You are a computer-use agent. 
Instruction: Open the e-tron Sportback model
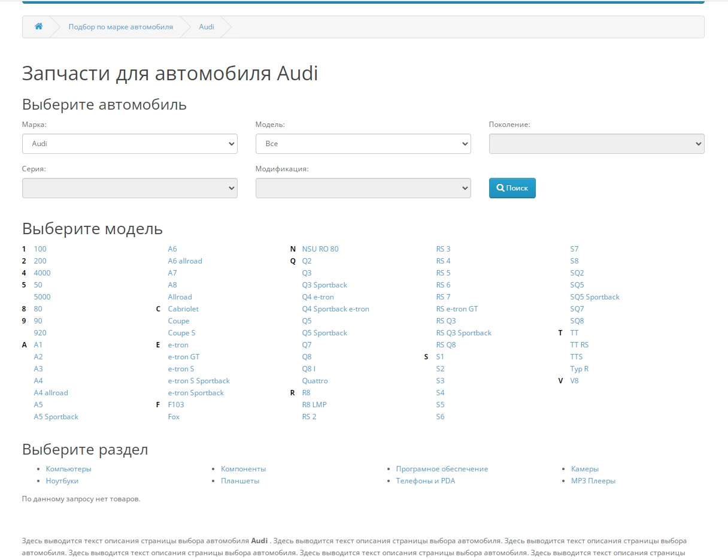click(x=196, y=393)
